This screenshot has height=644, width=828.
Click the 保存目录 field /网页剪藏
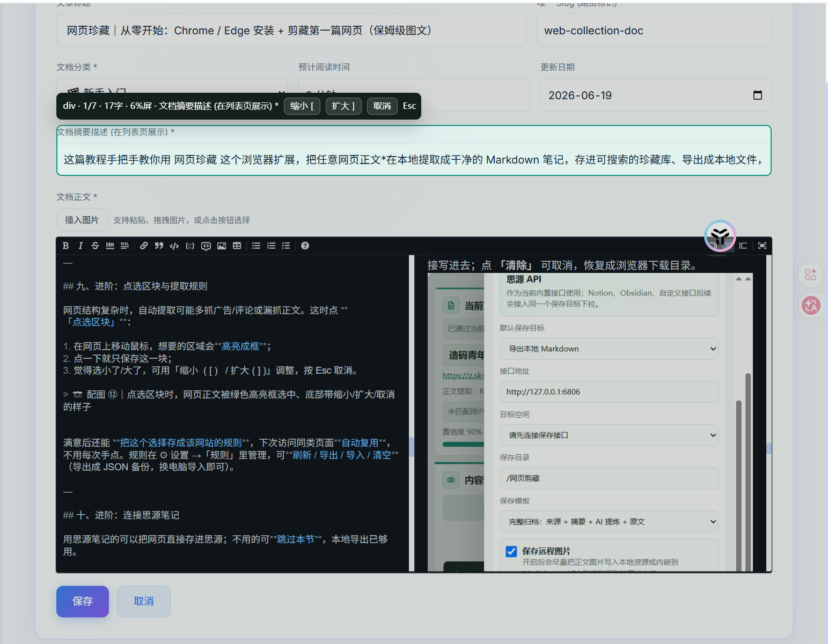point(609,478)
